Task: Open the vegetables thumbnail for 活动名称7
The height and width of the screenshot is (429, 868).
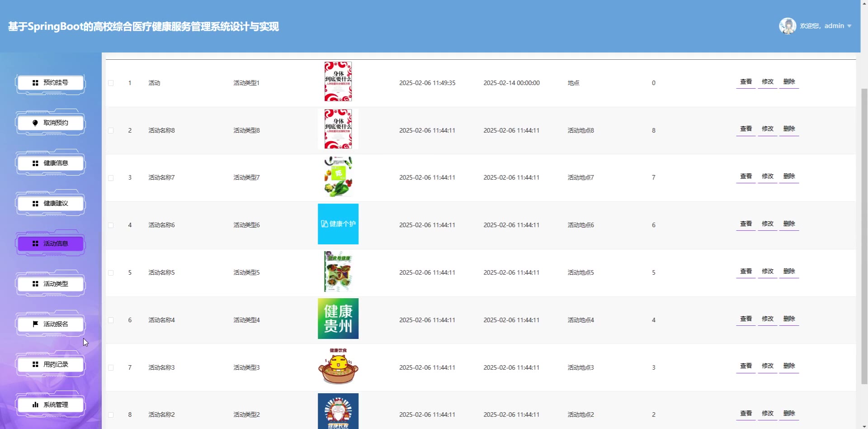Action: [x=338, y=176]
